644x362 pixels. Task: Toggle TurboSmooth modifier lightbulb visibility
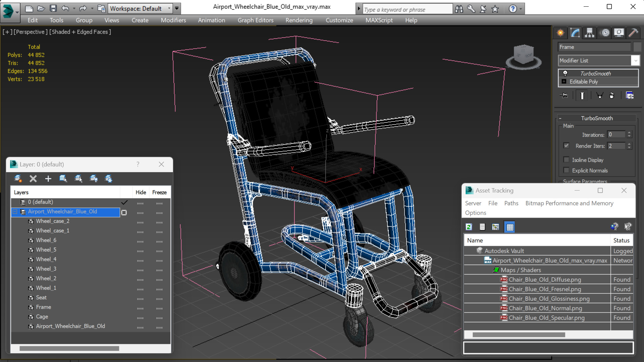565,73
